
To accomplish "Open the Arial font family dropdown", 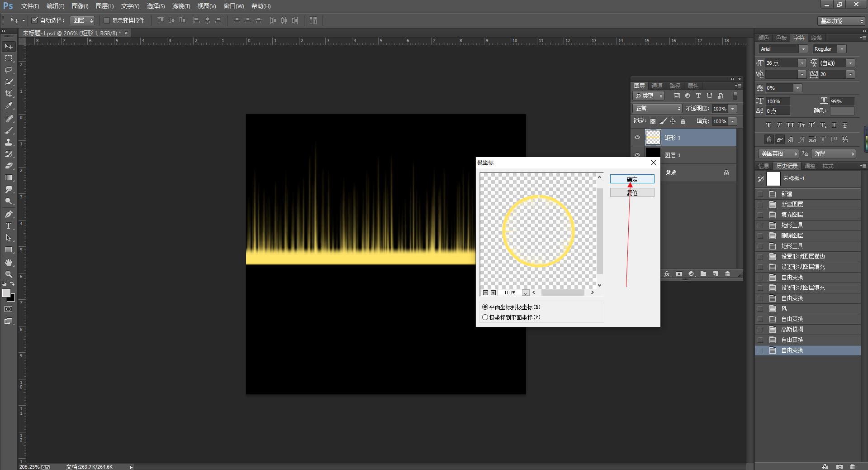I will [783, 49].
